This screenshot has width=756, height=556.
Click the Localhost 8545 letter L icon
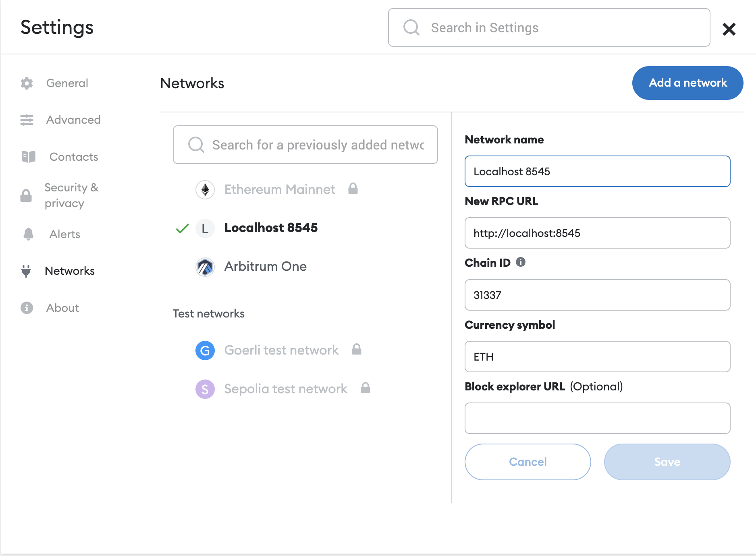point(205,228)
